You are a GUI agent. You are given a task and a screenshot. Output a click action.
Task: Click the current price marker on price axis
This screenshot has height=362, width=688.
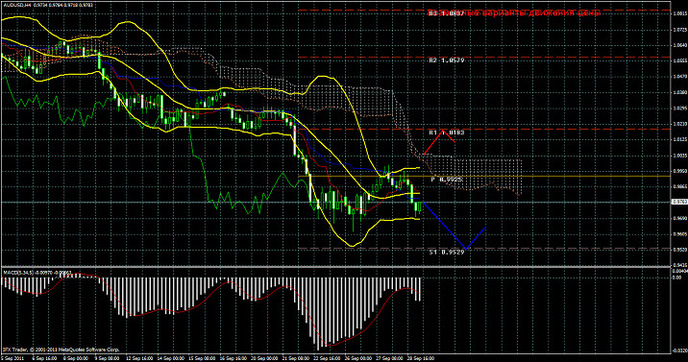[679, 202]
